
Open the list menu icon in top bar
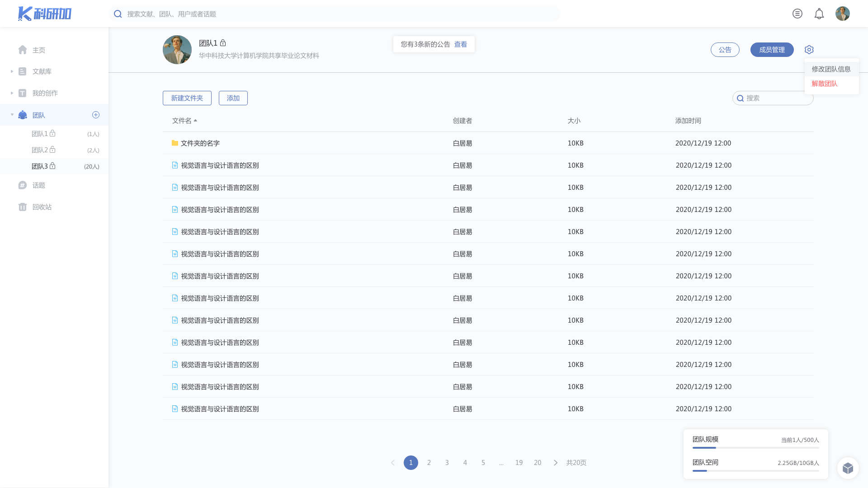coord(797,14)
